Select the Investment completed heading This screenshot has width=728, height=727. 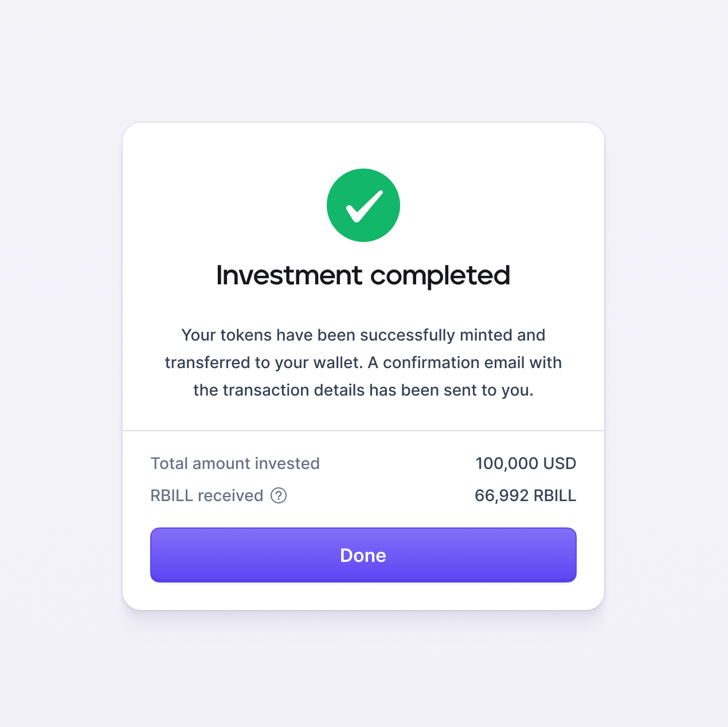(x=363, y=276)
